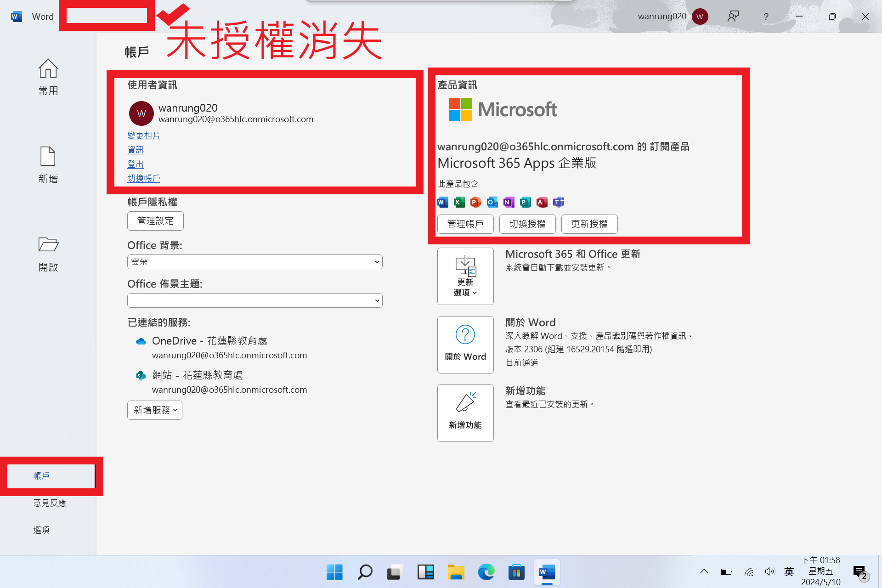Click the feedback person icon in title bar

click(733, 17)
